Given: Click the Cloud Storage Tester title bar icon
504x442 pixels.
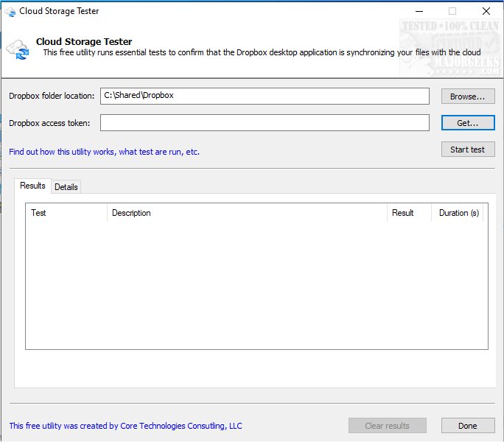Looking at the screenshot, I should pos(10,11).
